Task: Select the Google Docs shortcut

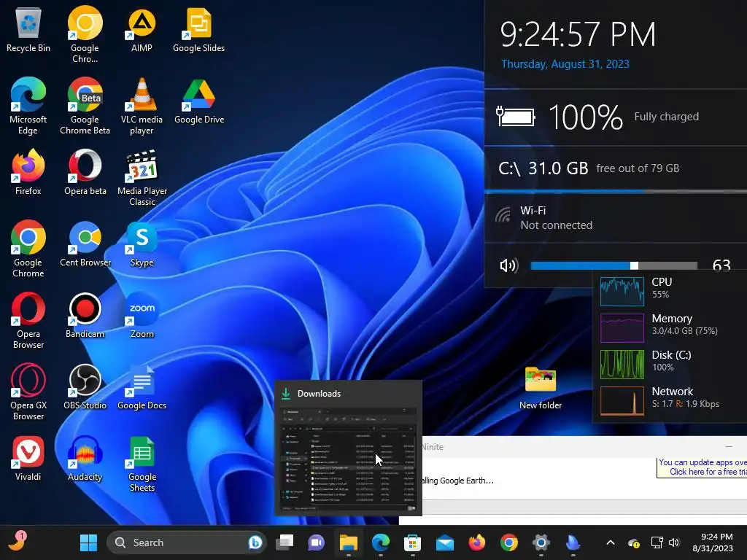Action: (142, 386)
